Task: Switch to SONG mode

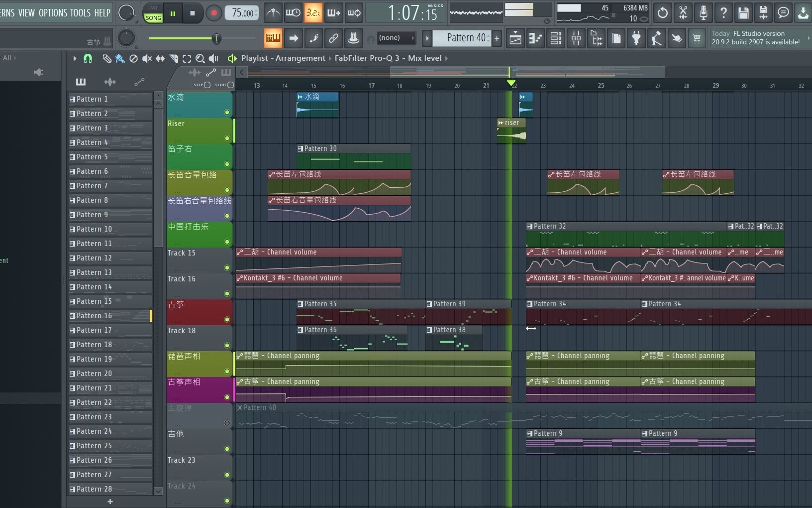Action: point(153,18)
